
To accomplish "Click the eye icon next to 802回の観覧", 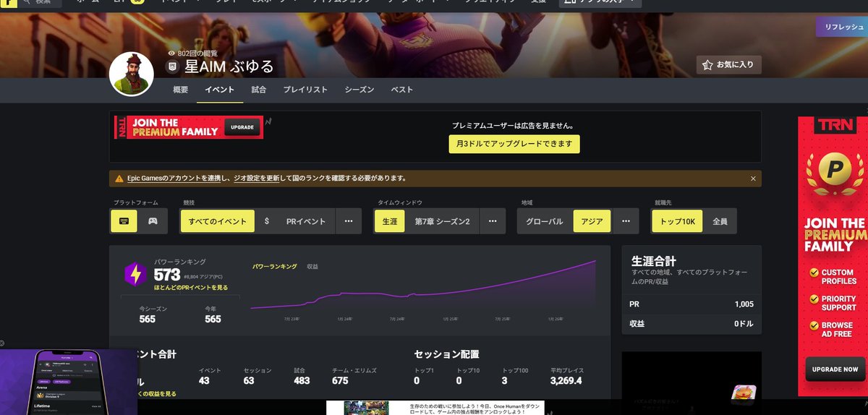I will 171,54.
